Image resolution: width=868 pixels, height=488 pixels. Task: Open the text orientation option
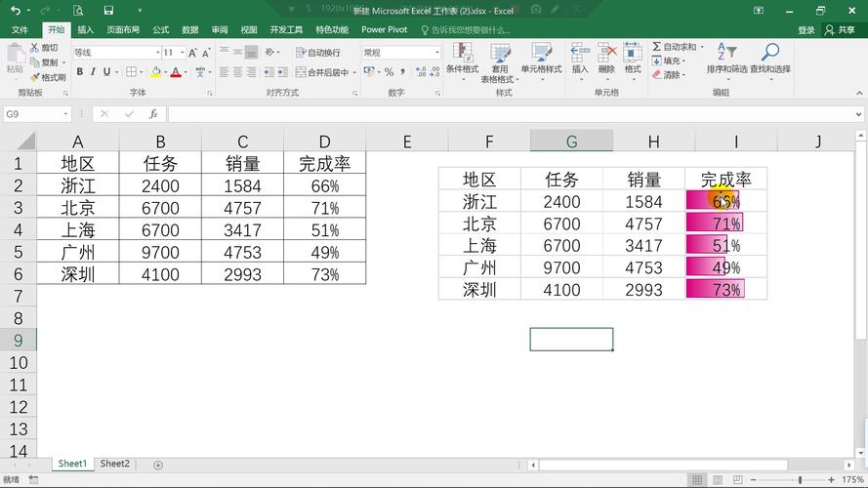pyautogui.click(x=271, y=52)
